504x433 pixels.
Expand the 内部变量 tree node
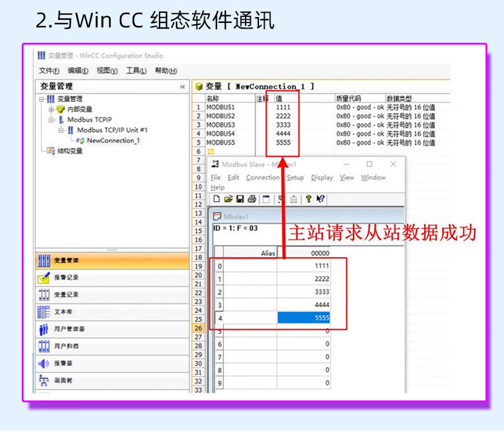coord(52,109)
